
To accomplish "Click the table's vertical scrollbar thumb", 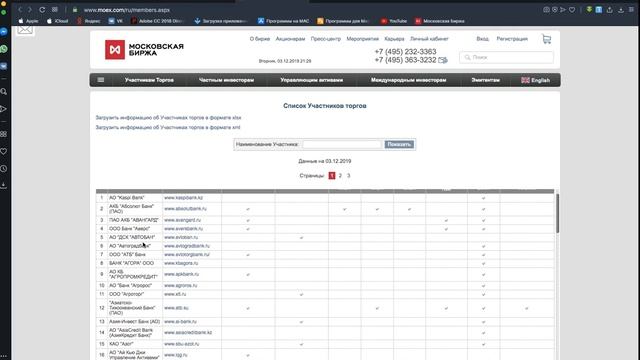I will tap(557, 213).
